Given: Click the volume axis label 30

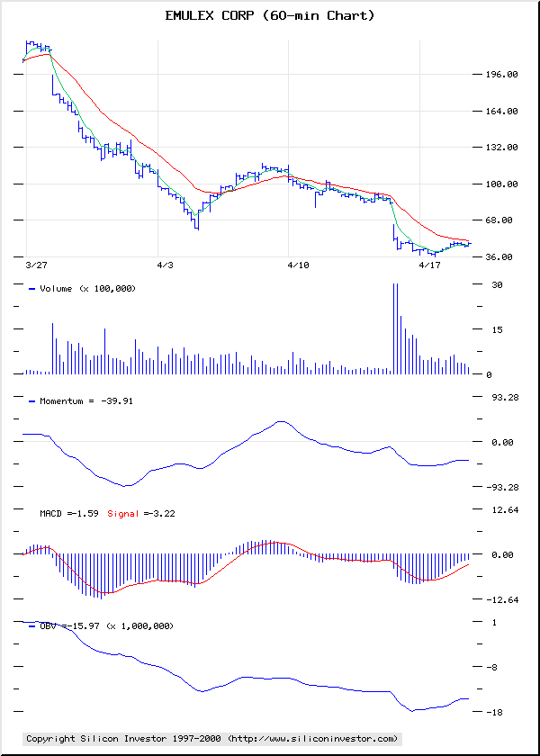Looking at the screenshot, I should tap(496, 284).
